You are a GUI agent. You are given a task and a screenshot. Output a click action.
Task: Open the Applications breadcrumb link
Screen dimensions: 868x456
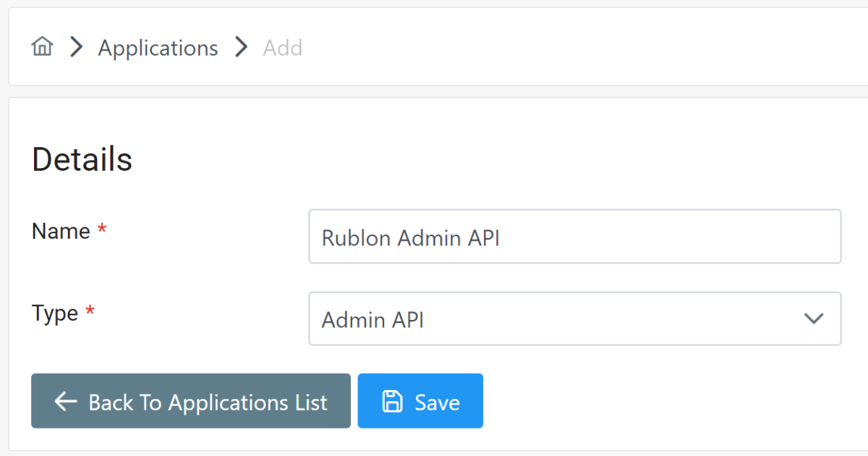(x=158, y=48)
